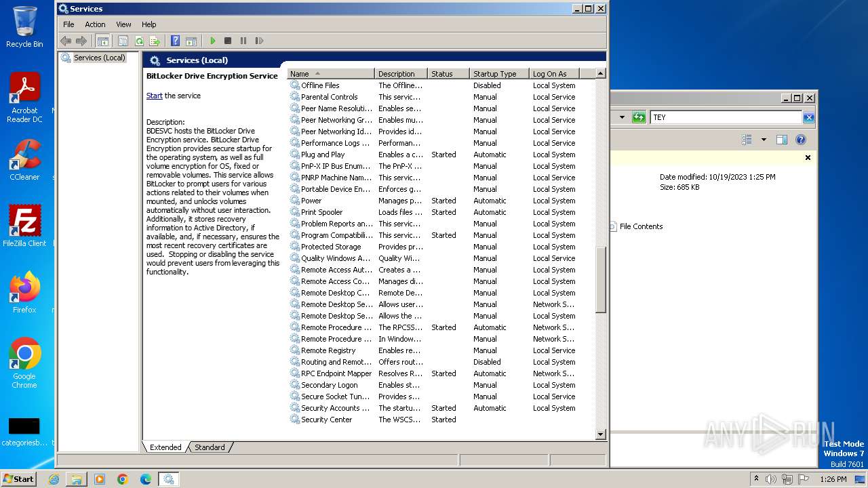Viewport: 868px width, 488px height.
Task: Select the Security Center service
Action: [x=441, y=420]
